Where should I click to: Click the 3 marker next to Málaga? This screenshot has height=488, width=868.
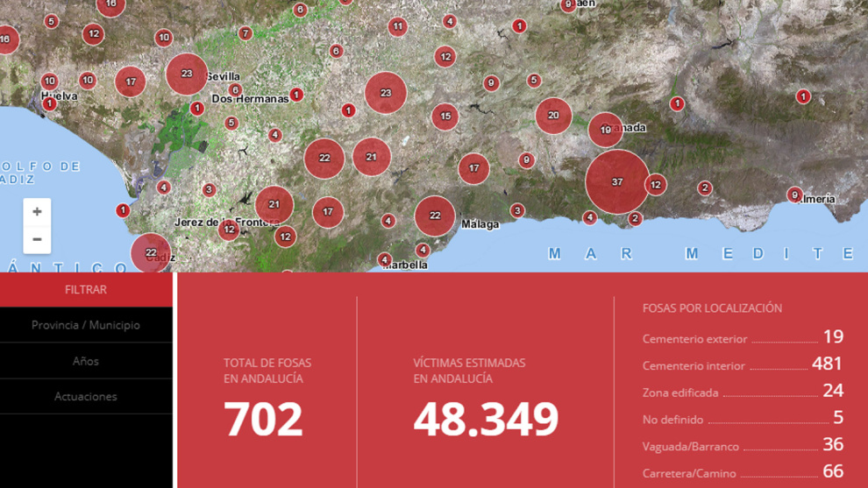[x=517, y=211]
